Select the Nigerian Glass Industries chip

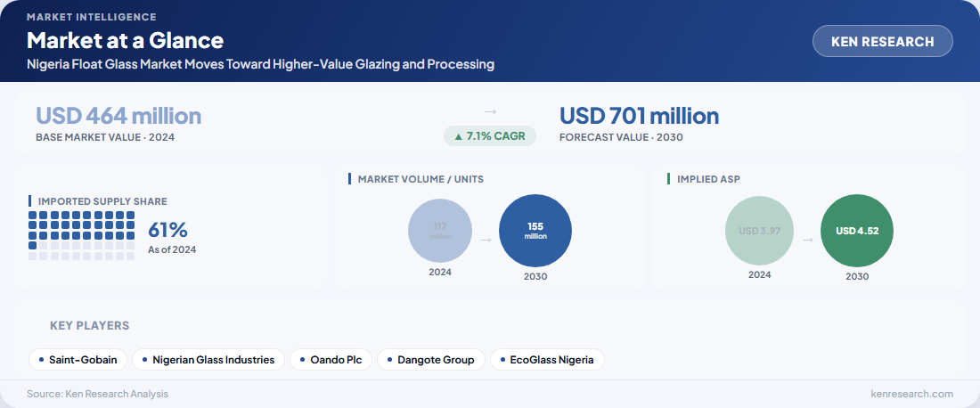208,360
